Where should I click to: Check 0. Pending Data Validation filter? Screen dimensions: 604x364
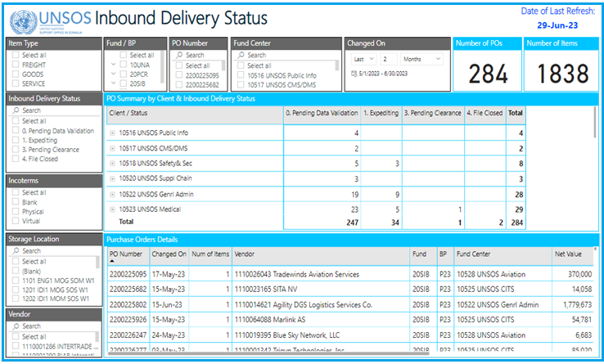point(16,130)
